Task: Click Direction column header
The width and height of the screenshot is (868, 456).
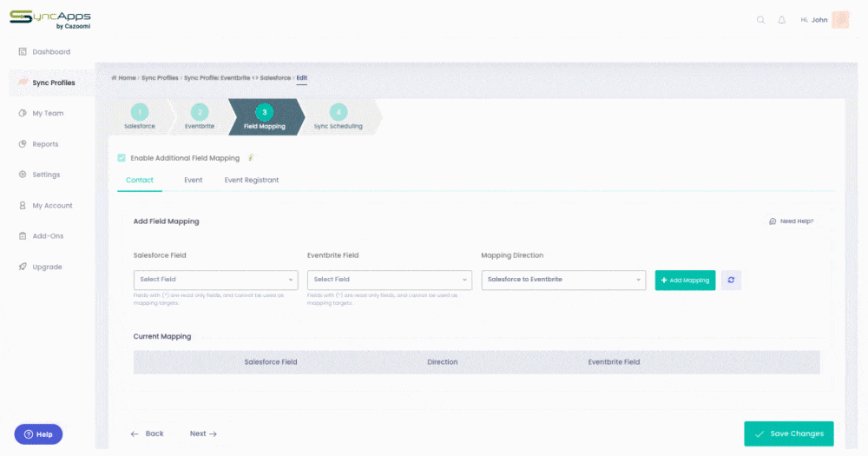Action: [x=443, y=362]
